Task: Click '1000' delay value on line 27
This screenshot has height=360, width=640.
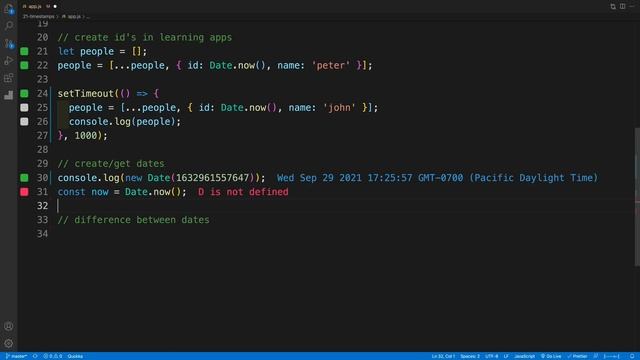Action: 85,136
